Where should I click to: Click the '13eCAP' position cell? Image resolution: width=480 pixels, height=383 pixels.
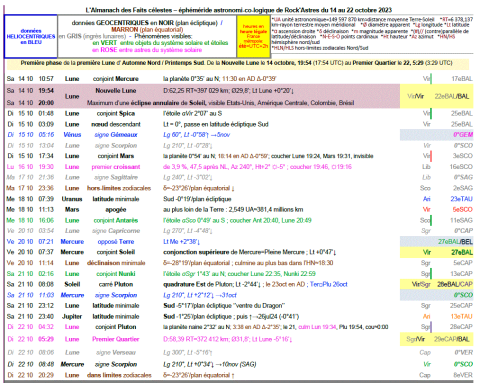coord(462,274)
